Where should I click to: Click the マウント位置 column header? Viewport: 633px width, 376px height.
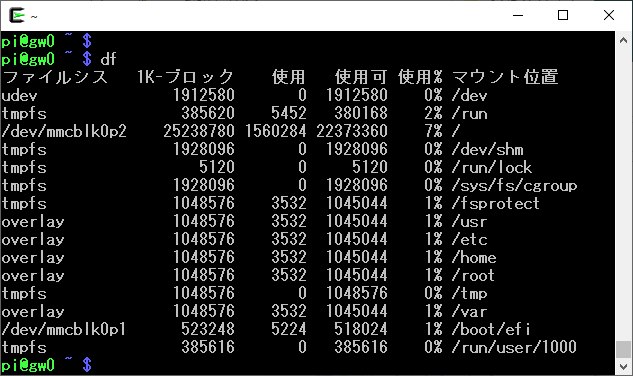pyautogui.click(x=505, y=77)
